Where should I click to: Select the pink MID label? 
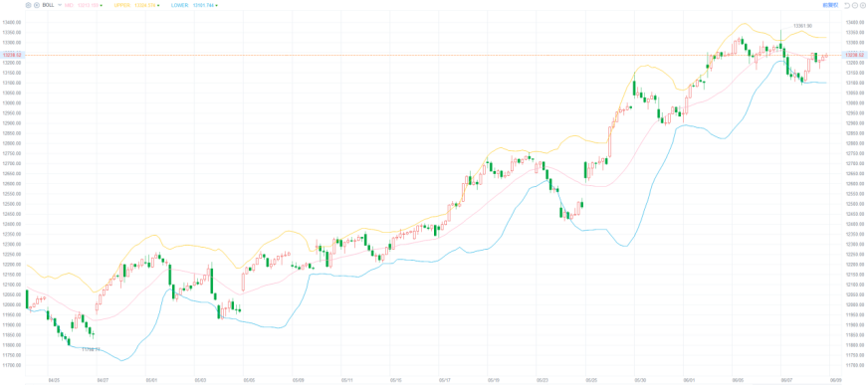pos(69,5)
